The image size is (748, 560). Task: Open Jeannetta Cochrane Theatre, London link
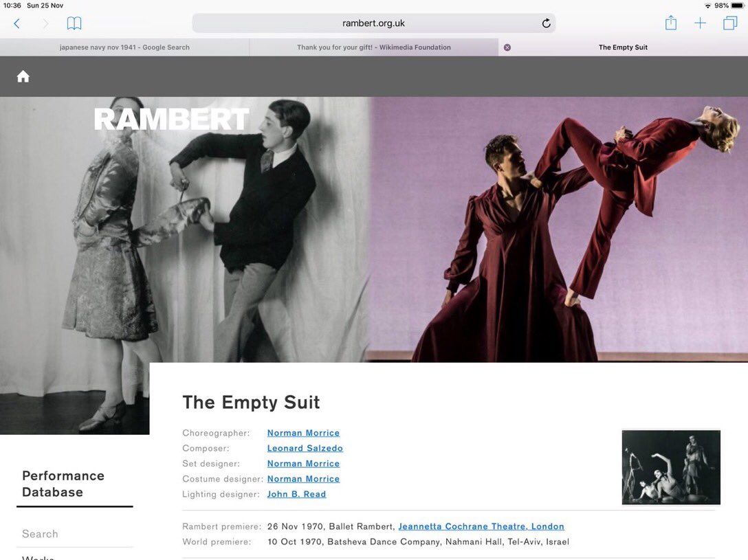pos(481,526)
